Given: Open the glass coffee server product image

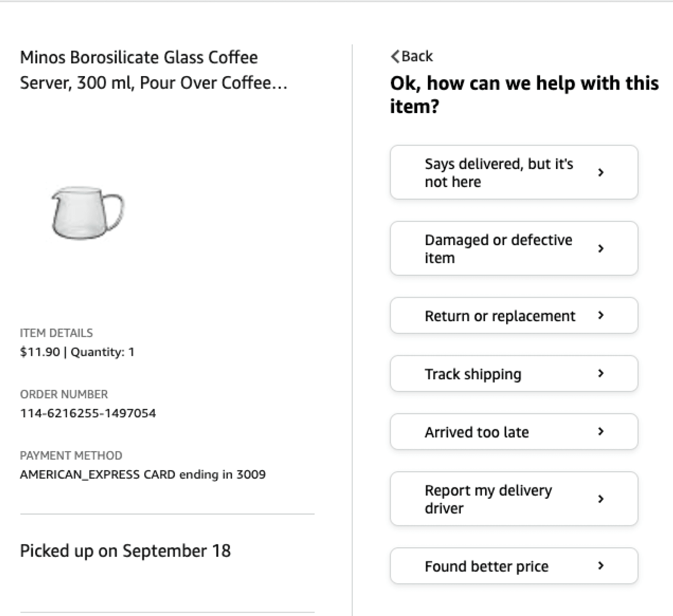Looking at the screenshot, I should click(x=88, y=213).
